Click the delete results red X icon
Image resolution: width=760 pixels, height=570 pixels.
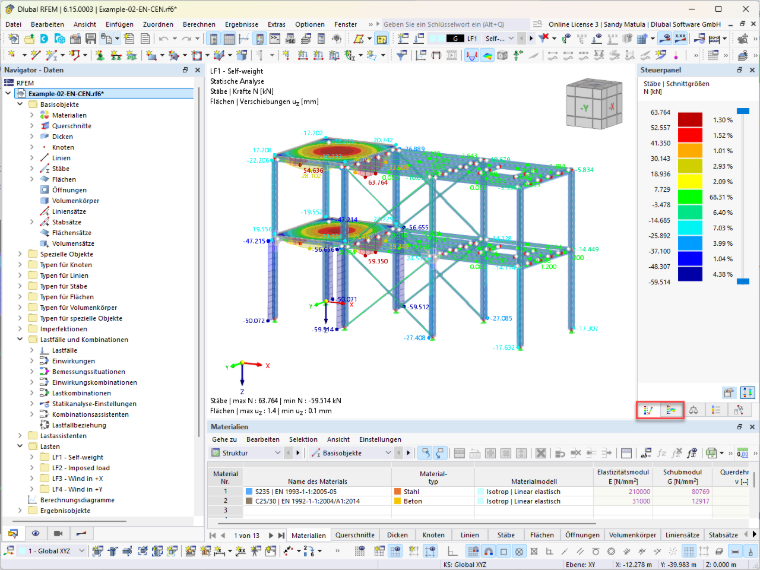544,38
